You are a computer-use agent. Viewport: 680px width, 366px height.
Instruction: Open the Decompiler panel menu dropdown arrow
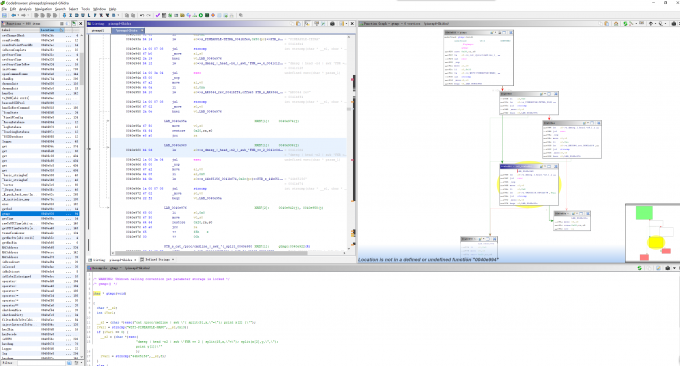coord(674,268)
